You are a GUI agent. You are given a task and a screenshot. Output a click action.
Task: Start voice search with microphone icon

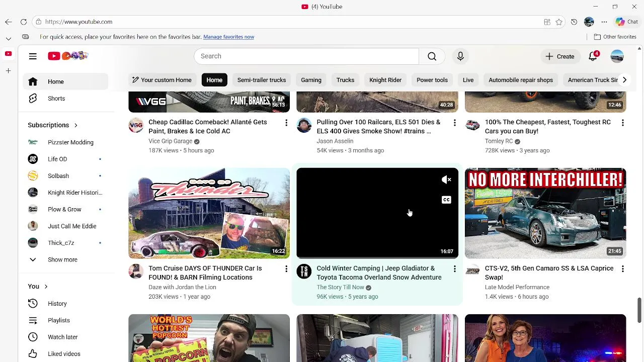click(x=460, y=56)
